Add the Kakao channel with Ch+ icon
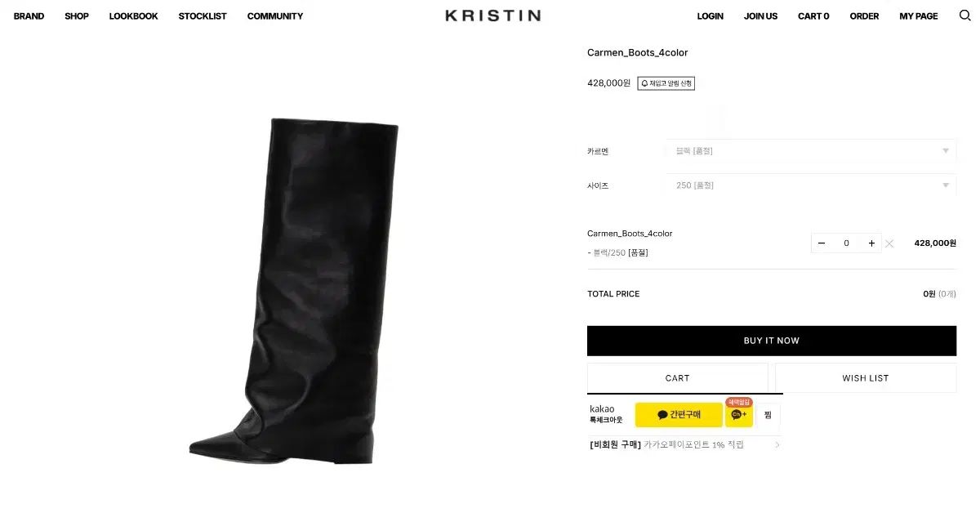 [x=739, y=415]
